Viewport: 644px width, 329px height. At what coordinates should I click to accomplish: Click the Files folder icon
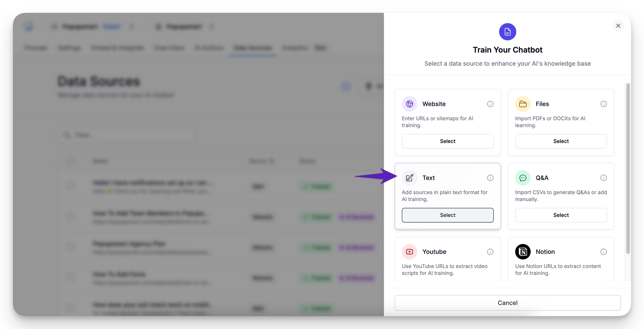click(x=523, y=104)
